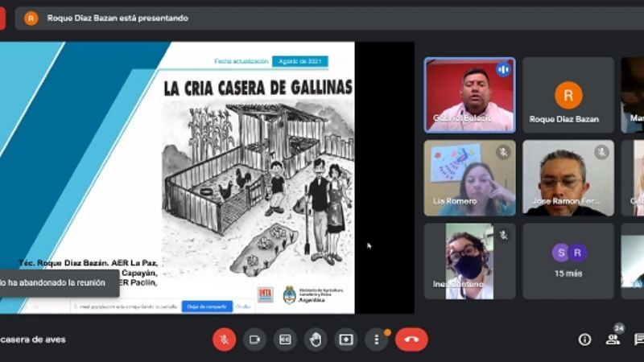The image size is (644, 362).
Task: Click 'Roque Diaz Bazan está presentando' banner text
Action: (118, 18)
